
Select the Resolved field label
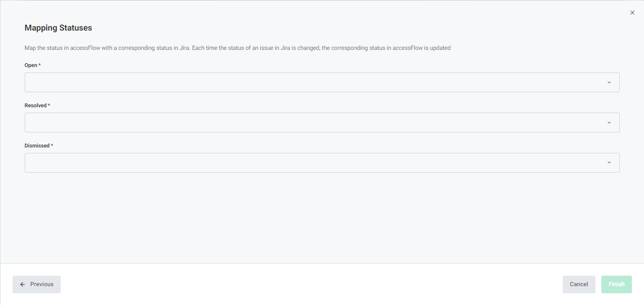pyautogui.click(x=36, y=106)
